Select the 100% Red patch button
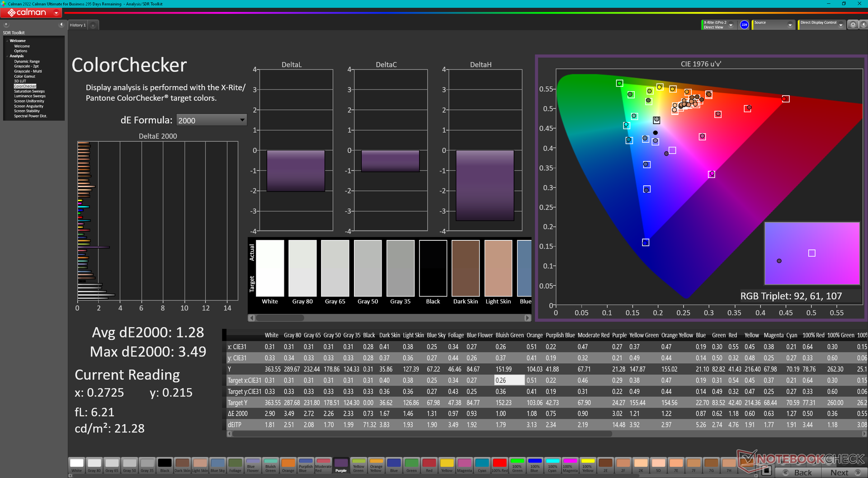 [500, 465]
